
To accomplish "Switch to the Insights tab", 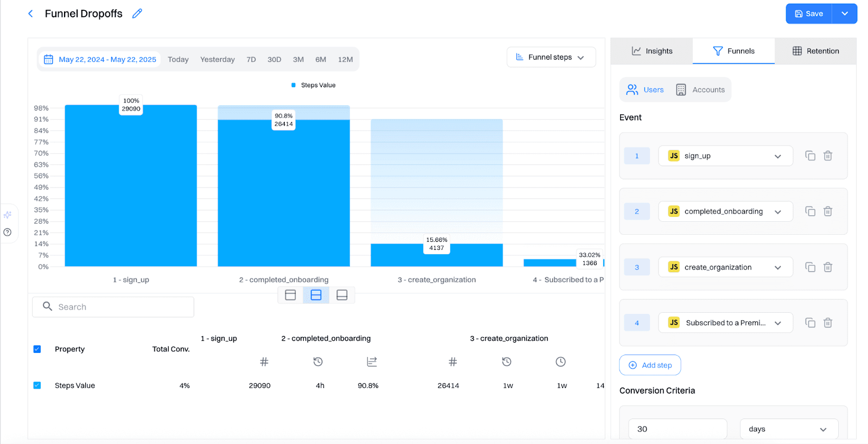I will click(x=652, y=51).
